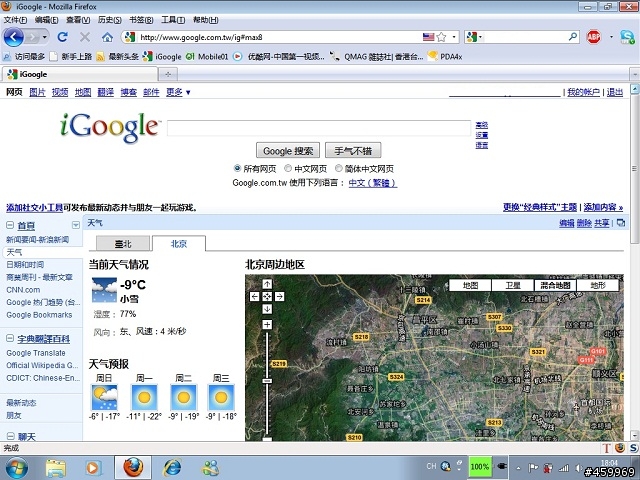Select 北京 weather tab

pyautogui.click(x=179, y=244)
